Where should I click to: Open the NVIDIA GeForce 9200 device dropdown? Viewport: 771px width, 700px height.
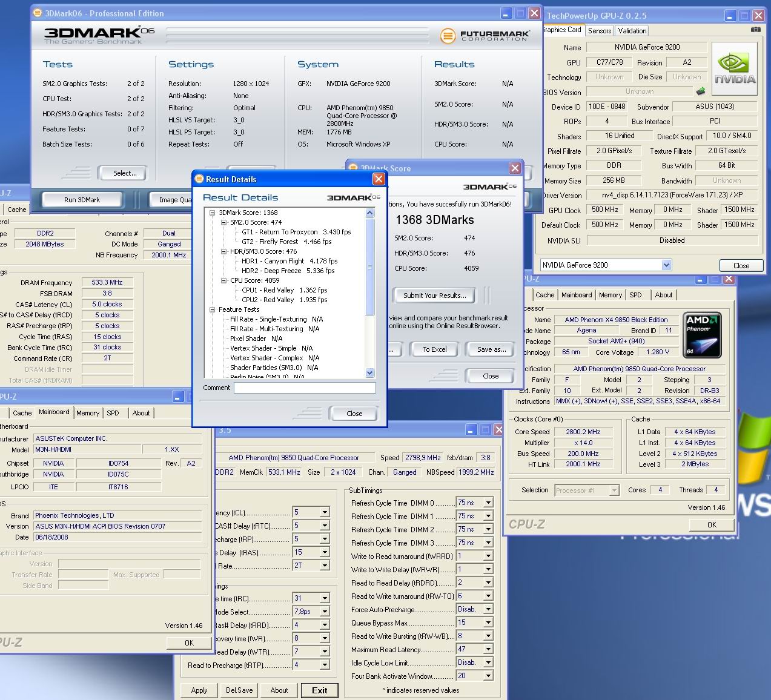pos(667,265)
